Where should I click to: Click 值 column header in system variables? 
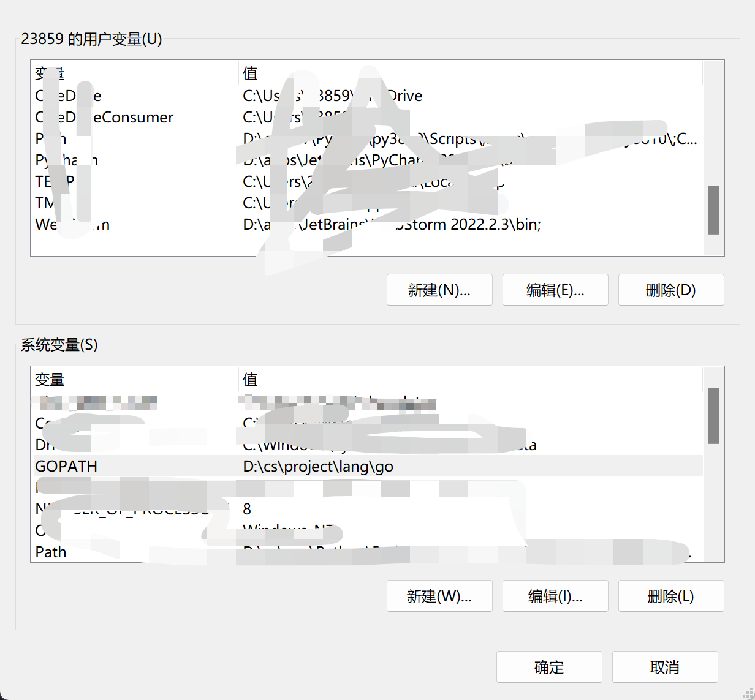[x=250, y=380]
